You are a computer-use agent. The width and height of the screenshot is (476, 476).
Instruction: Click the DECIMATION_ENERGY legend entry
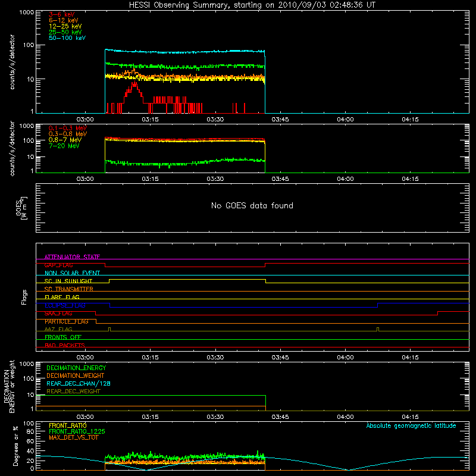tap(76, 368)
